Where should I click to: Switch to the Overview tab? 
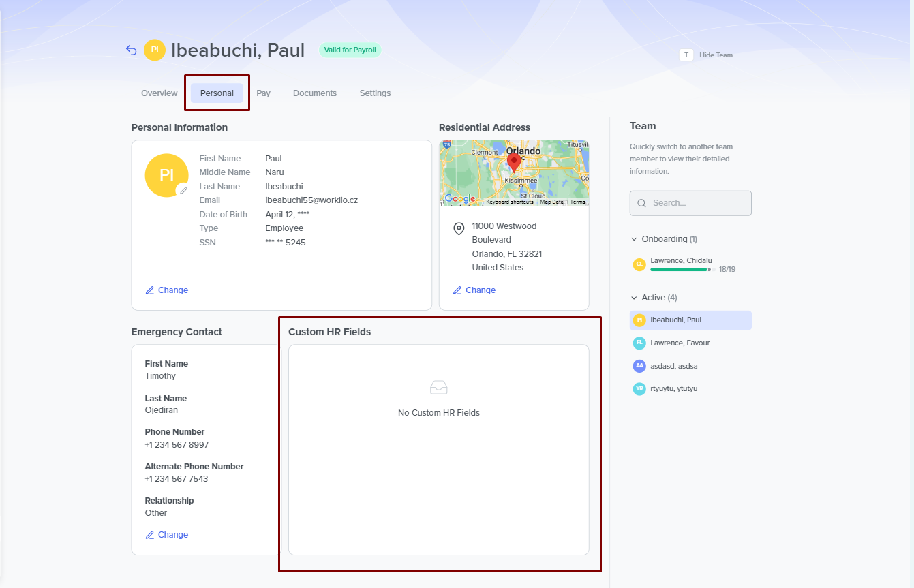tap(159, 93)
